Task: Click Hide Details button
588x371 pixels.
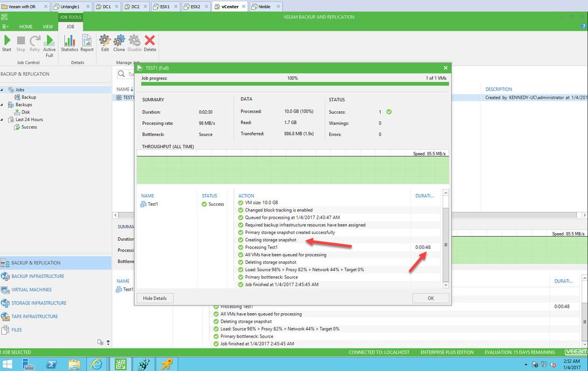Action: click(155, 298)
